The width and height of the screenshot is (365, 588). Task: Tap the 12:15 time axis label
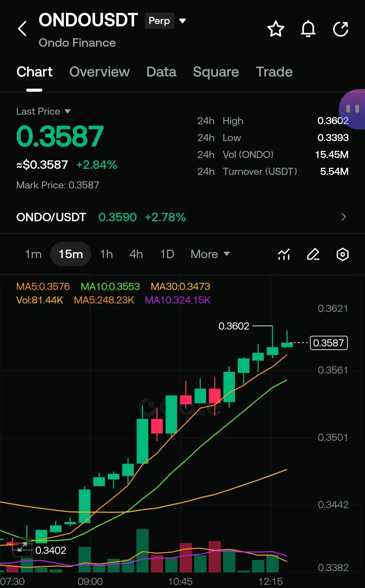tap(270, 582)
